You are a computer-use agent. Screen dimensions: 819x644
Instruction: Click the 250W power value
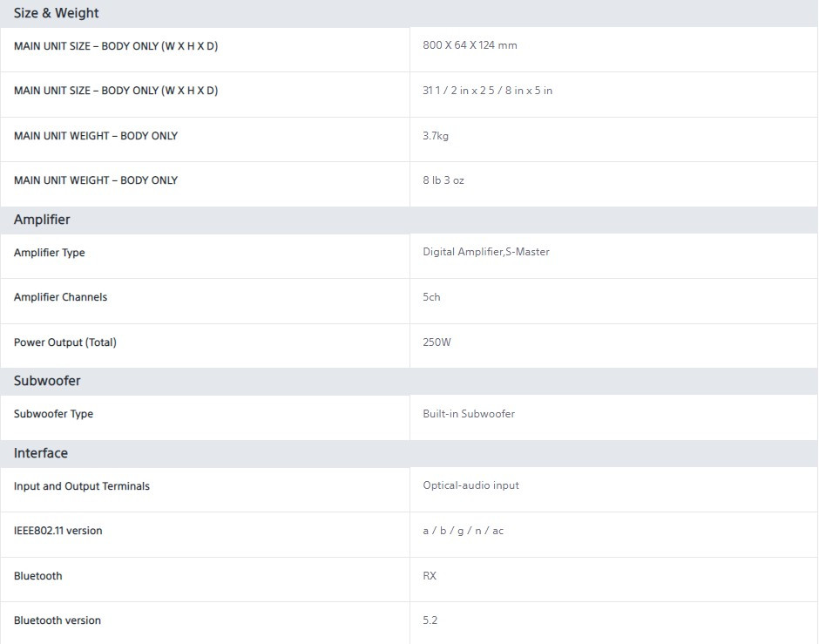click(437, 342)
